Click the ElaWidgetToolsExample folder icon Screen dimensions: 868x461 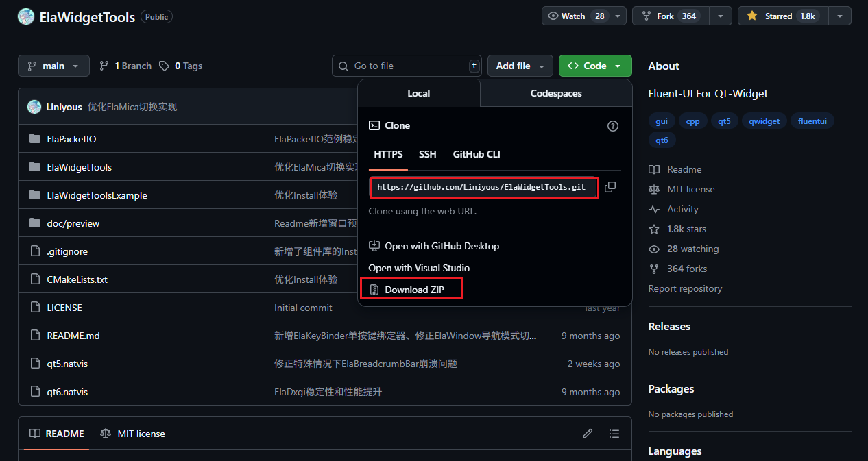35,195
